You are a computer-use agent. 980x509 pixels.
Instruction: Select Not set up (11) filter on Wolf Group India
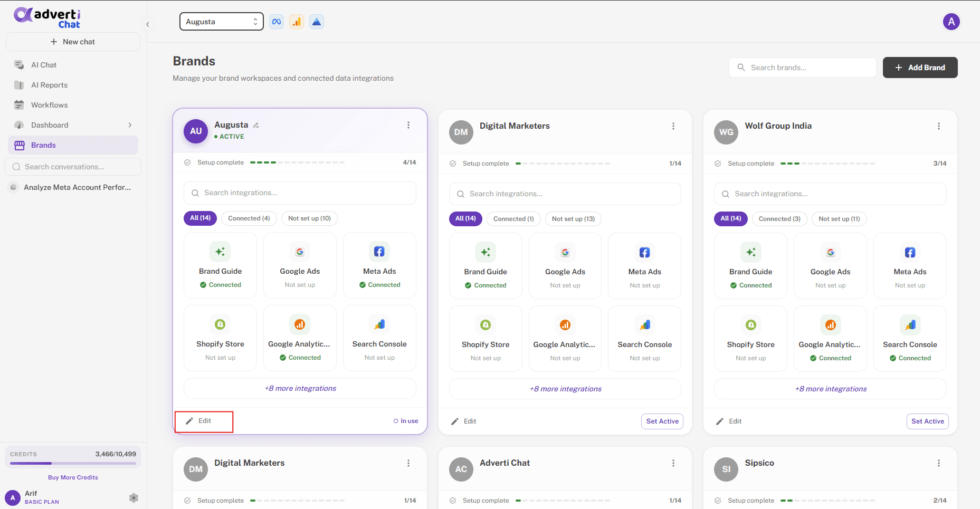tap(839, 219)
